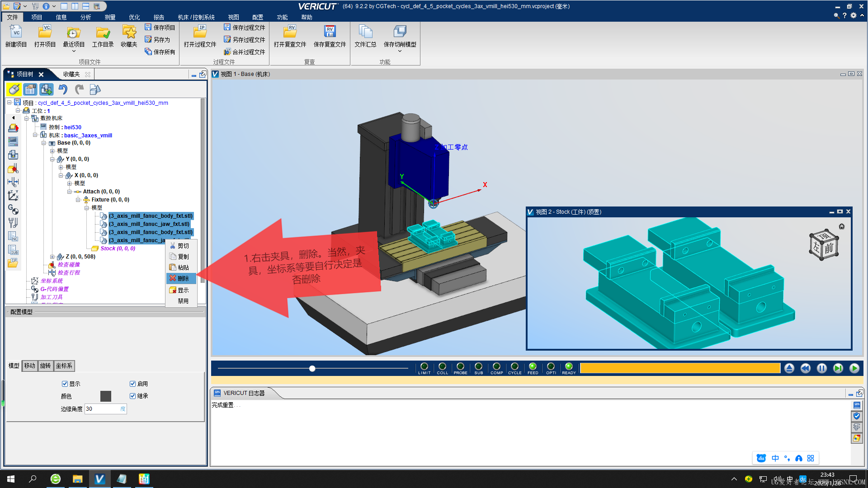The image size is (868, 488).
Task: Switch to the 收藏夹 panel tab
Action: click(71, 74)
